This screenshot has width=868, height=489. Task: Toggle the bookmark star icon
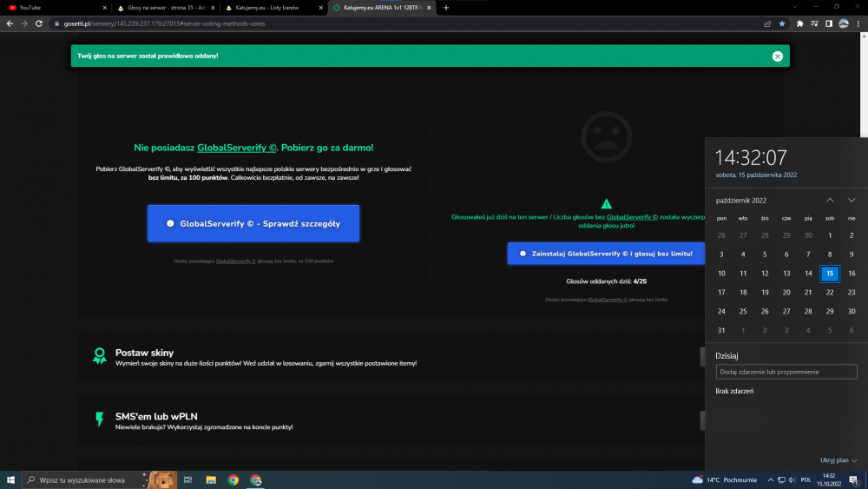[782, 23]
